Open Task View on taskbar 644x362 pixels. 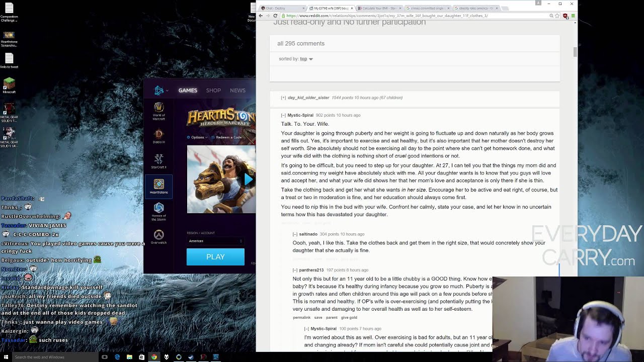tap(105, 357)
